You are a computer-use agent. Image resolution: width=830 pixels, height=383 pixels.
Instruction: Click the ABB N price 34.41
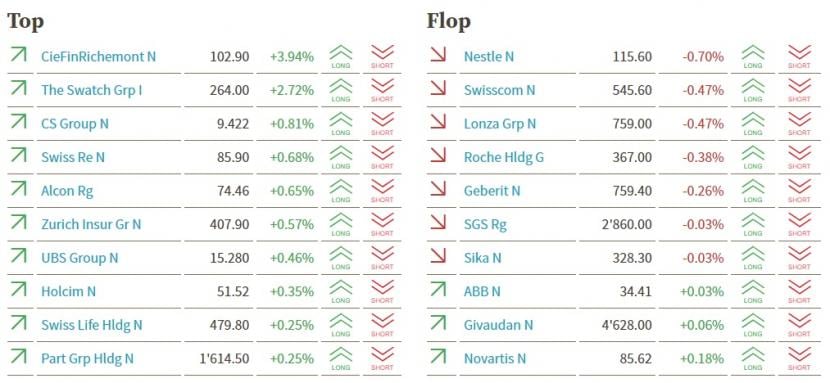(x=635, y=291)
